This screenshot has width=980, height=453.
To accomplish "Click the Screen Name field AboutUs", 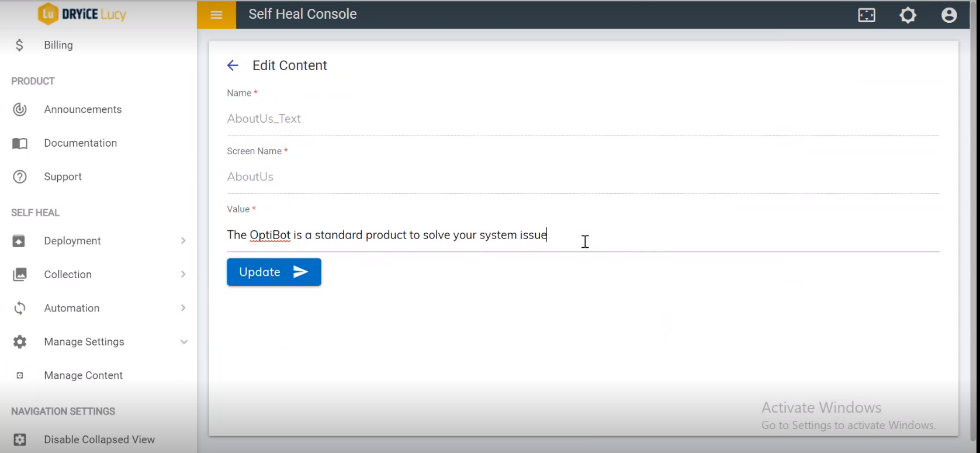I will (583, 177).
